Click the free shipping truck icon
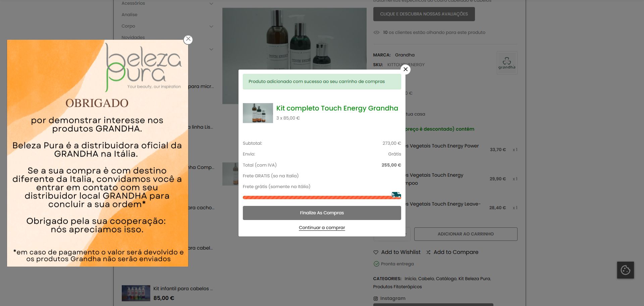Screen dimensions: 644x306 tap(396, 195)
